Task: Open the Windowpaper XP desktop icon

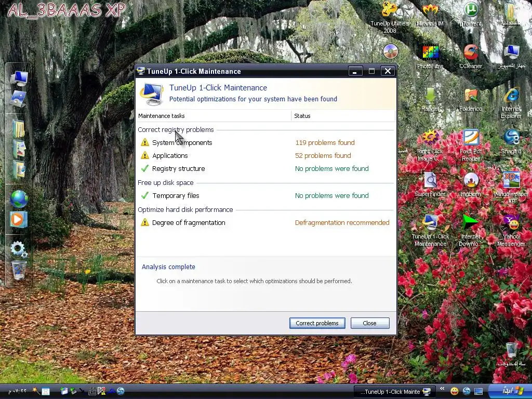Action: pos(511,188)
